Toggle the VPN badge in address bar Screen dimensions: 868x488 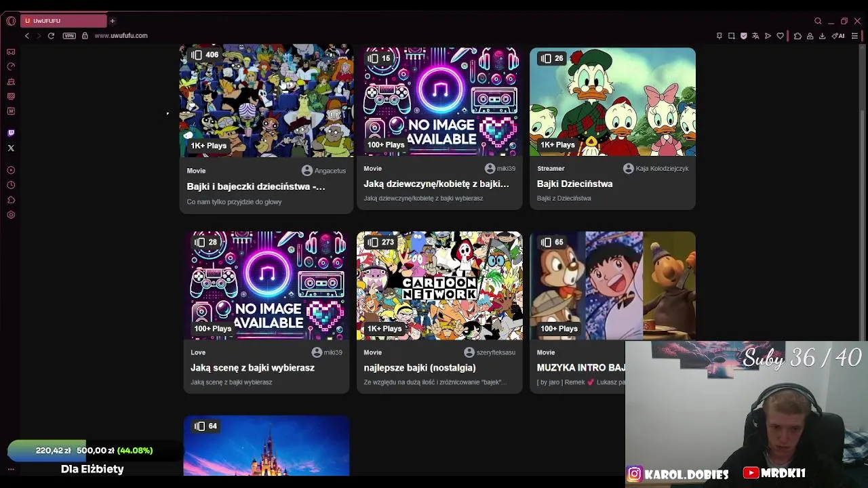click(69, 36)
